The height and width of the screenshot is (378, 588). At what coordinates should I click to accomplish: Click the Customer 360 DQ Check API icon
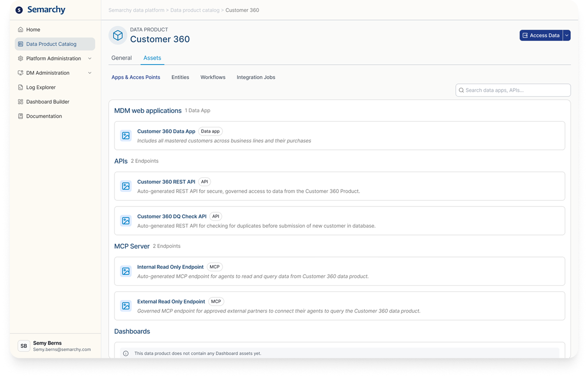[126, 221]
